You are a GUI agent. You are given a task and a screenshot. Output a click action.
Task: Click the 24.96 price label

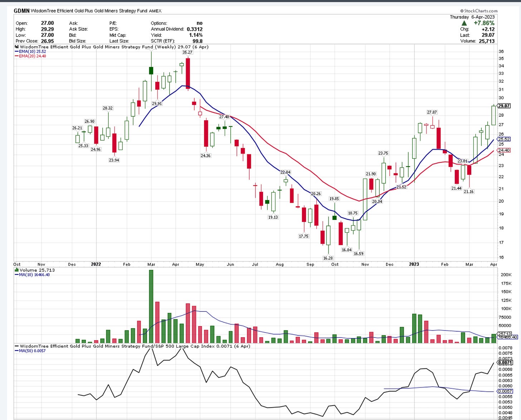[x=96, y=149]
